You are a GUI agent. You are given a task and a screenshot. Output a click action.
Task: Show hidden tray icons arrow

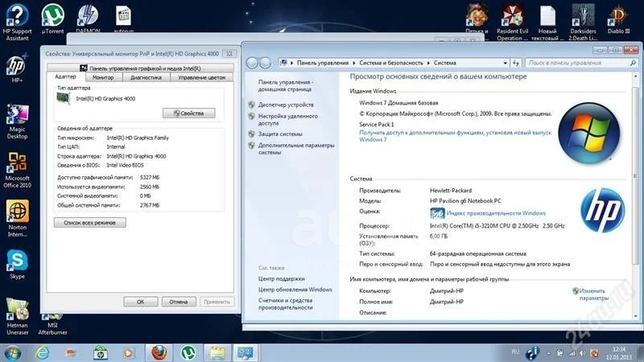point(548,353)
